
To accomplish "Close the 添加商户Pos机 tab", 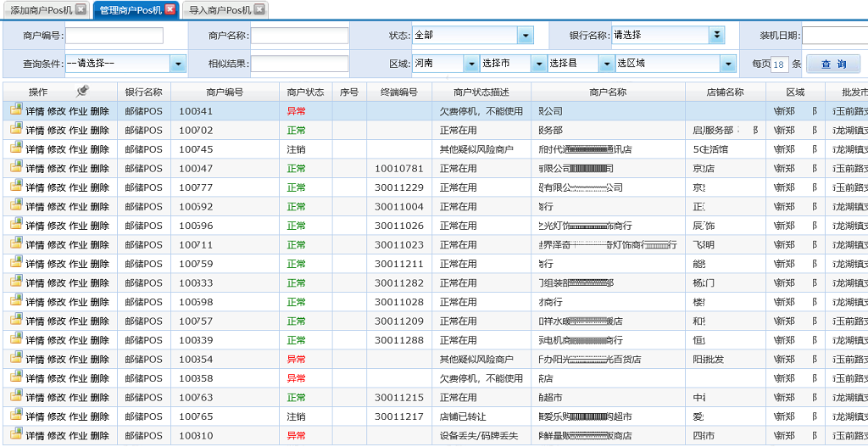I will [81, 9].
